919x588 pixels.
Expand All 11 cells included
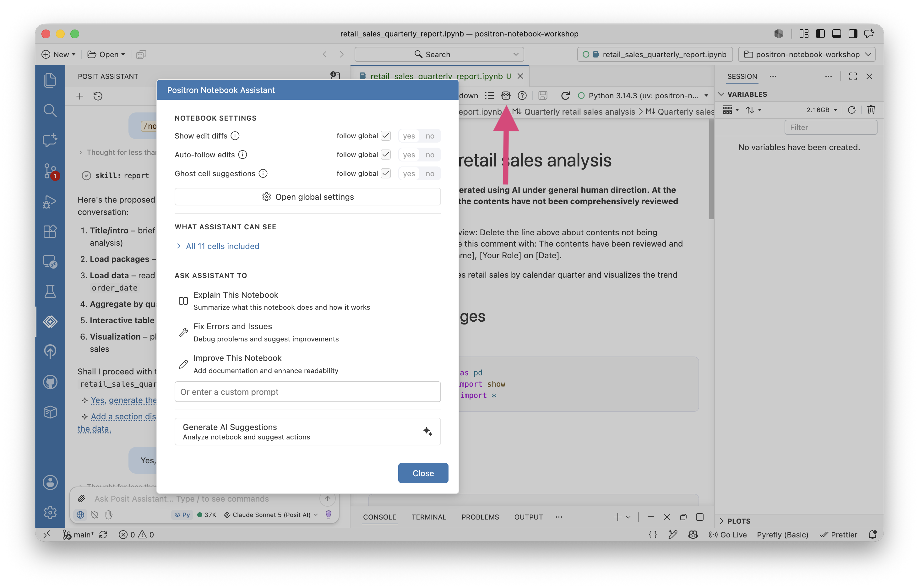tap(218, 246)
